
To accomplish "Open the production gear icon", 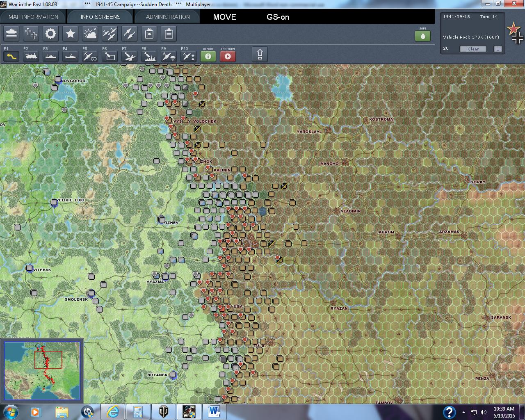I will click(51, 34).
